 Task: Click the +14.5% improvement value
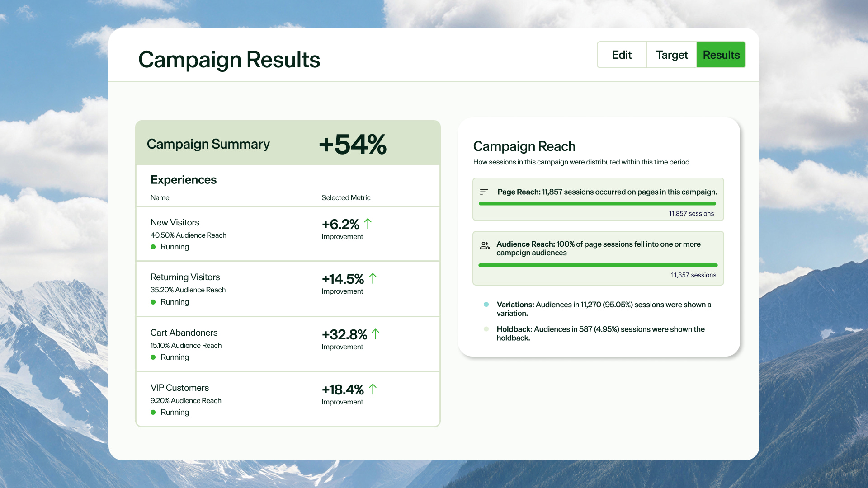click(343, 279)
